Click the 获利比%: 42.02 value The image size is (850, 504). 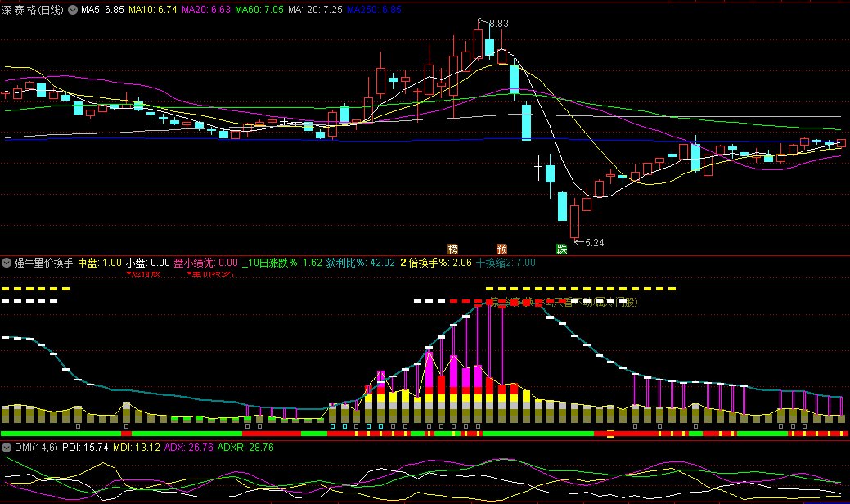[x=361, y=263]
